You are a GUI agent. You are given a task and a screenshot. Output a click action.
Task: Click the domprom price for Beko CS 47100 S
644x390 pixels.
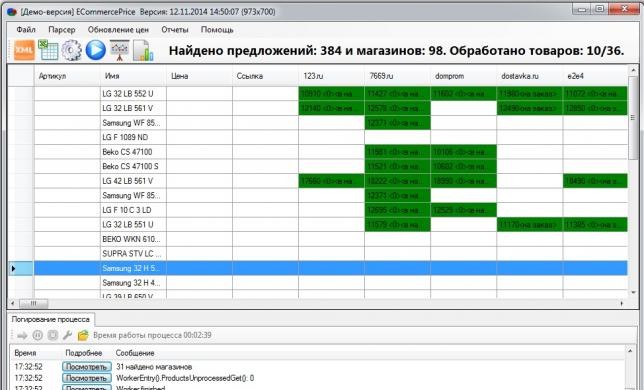pyautogui.click(x=464, y=166)
